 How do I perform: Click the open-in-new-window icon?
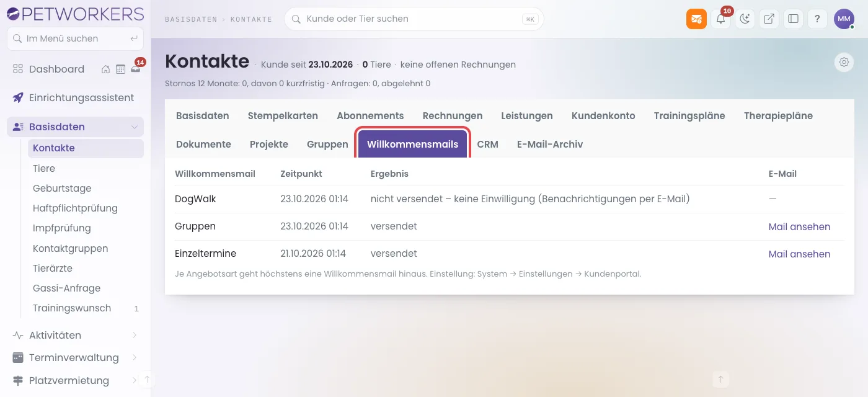(769, 19)
